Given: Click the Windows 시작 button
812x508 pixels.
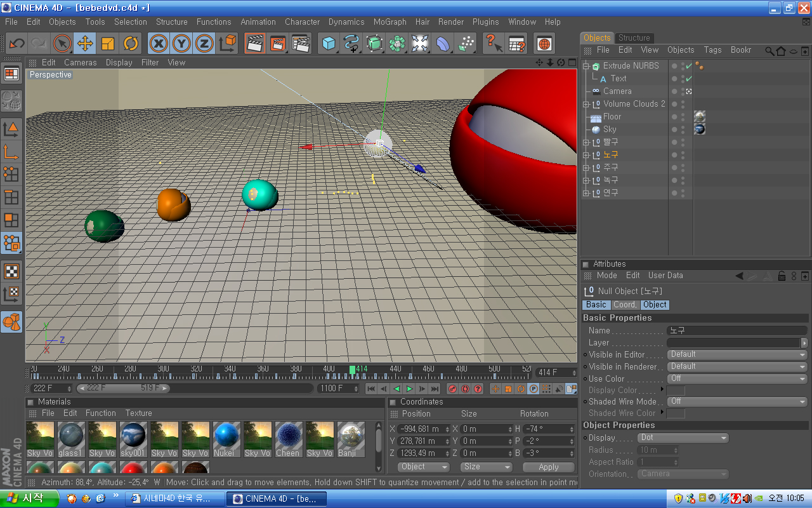Looking at the screenshot, I should coord(29,498).
